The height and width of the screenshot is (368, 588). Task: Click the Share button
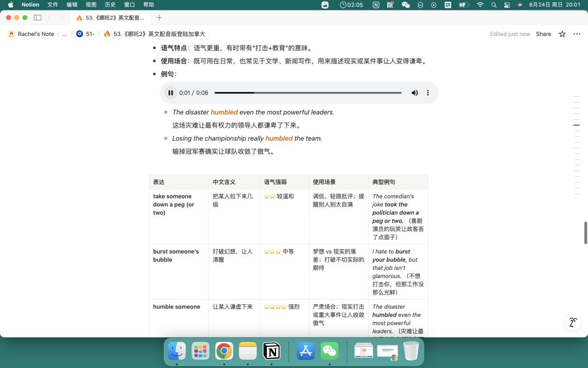[543, 34]
